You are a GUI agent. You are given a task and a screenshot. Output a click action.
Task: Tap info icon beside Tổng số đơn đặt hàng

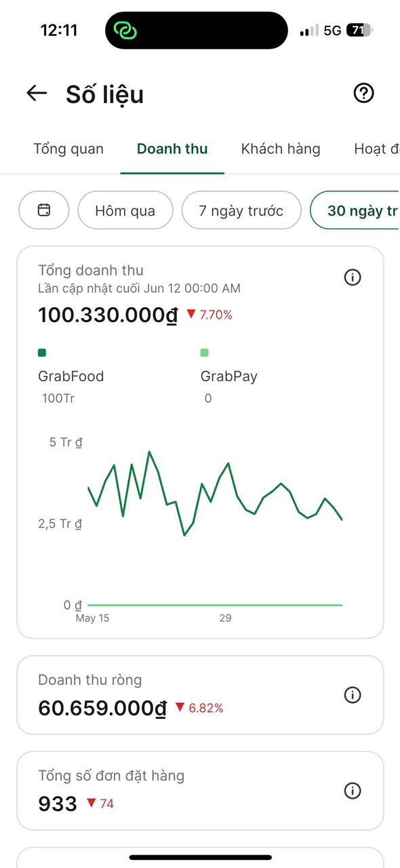(x=353, y=791)
